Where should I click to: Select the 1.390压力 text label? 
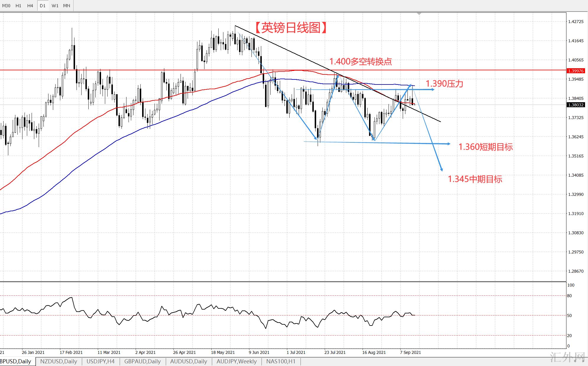tap(444, 84)
